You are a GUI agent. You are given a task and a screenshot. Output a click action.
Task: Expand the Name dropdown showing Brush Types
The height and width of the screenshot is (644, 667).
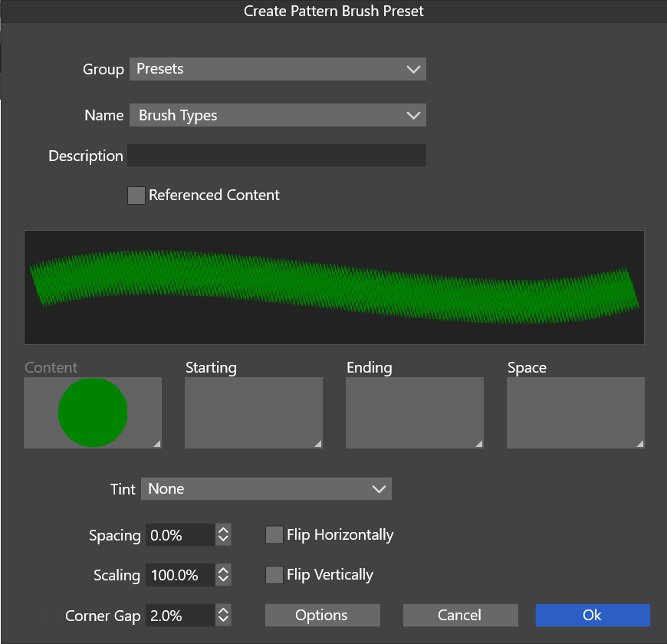click(277, 116)
